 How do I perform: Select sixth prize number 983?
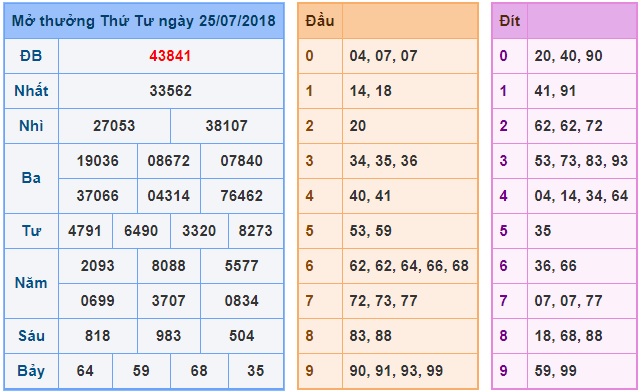click(x=168, y=336)
